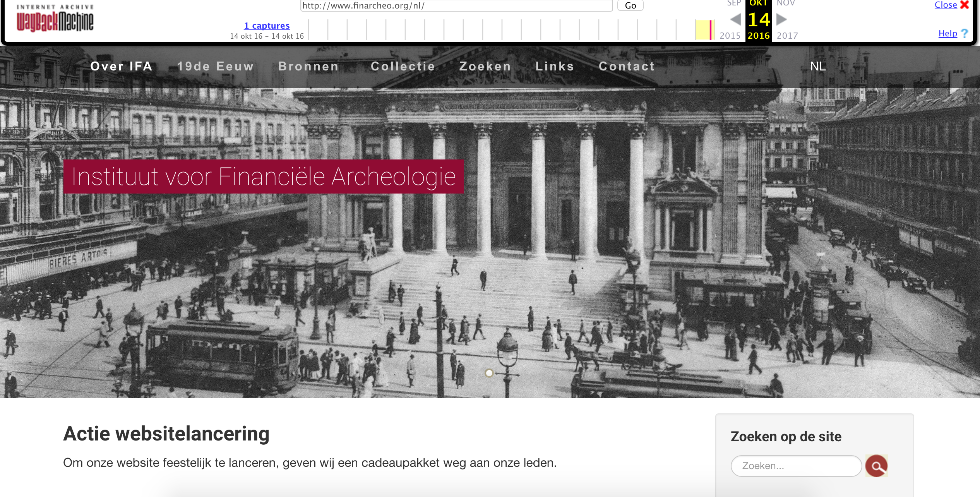Open the Collectie menu item
Screen dimensions: 980x497
[x=403, y=66]
